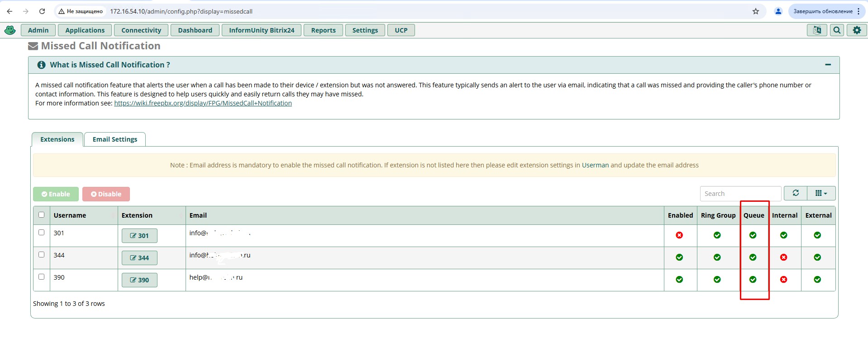Open the gear settings icon in navbar
868x338 pixels.
857,30
